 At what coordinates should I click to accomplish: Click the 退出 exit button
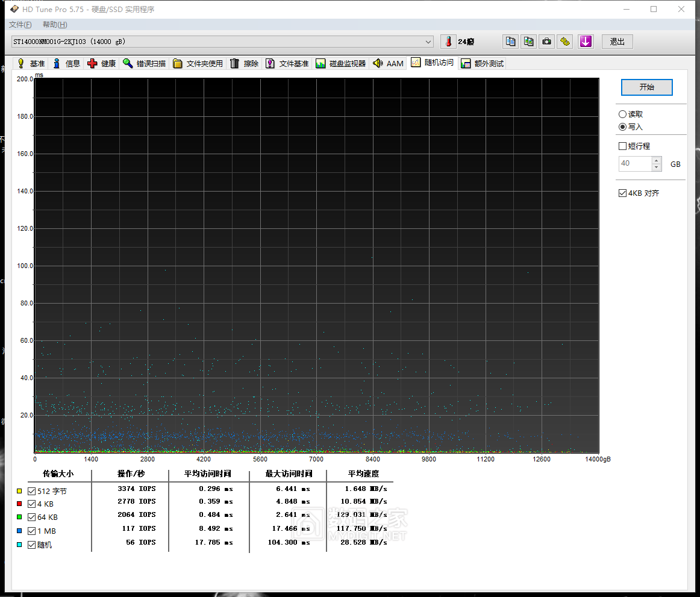pos(617,42)
